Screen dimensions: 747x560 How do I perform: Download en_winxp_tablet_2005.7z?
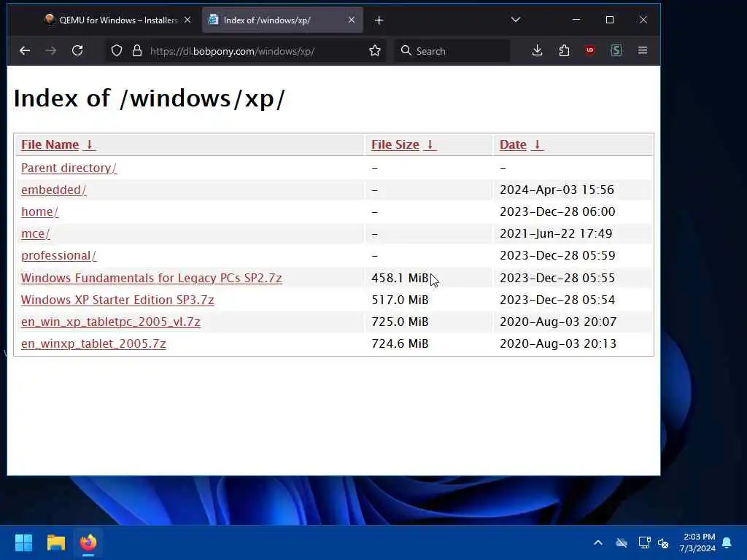93,343
